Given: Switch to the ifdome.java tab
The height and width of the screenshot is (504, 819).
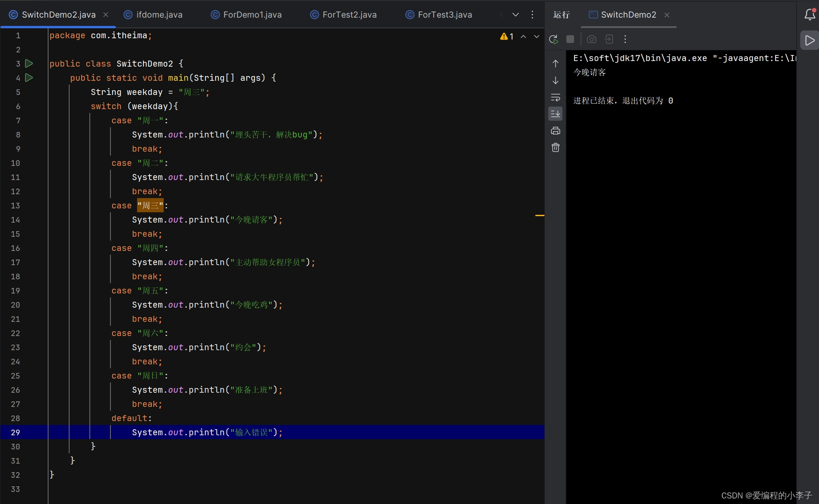Looking at the screenshot, I should [153, 15].
